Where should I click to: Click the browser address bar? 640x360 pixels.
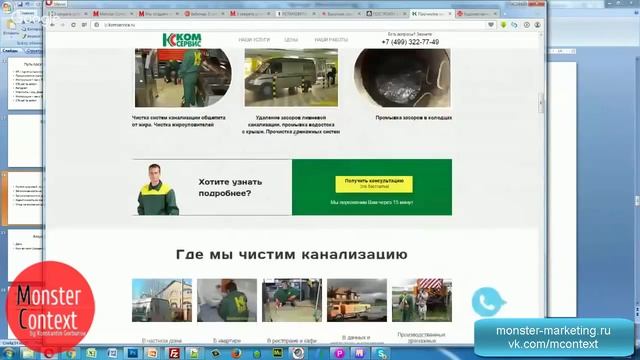pyautogui.click(x=292, y=25)
